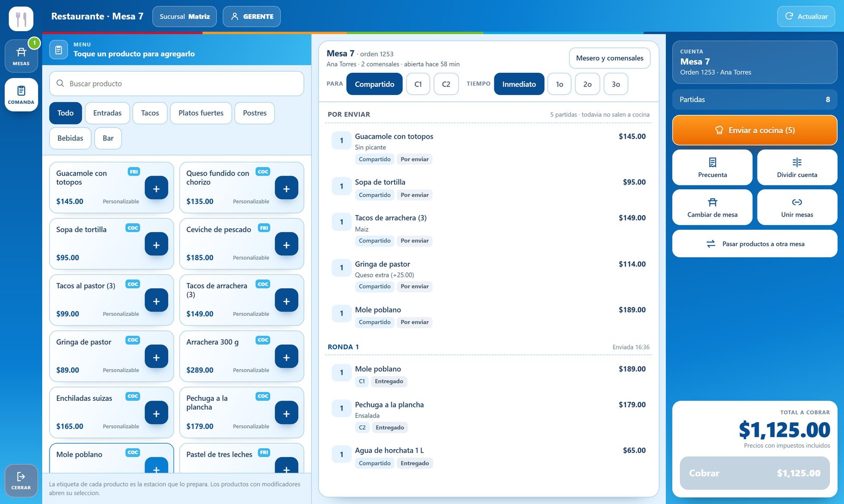This screenshot has width=844, height=504.
Task: Filter menu by Tacos
Action: [150, 113]
